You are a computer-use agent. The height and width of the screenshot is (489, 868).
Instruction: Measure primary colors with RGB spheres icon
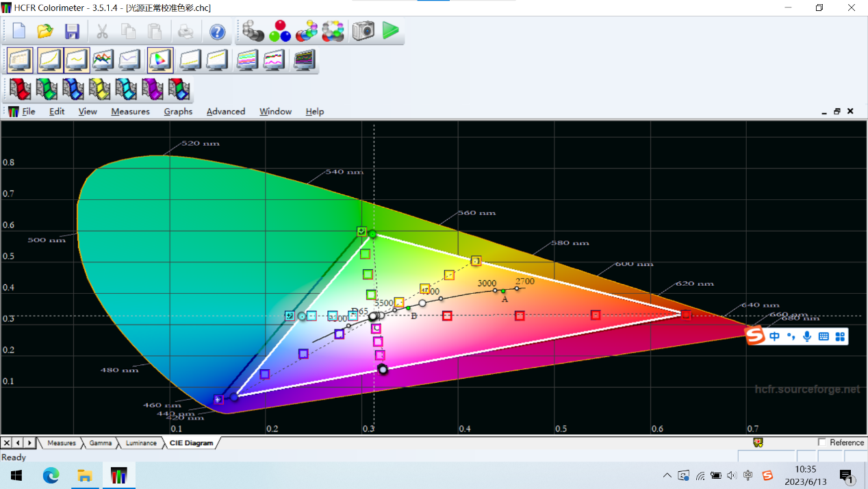pyautogui.click(x=279, y=31)
